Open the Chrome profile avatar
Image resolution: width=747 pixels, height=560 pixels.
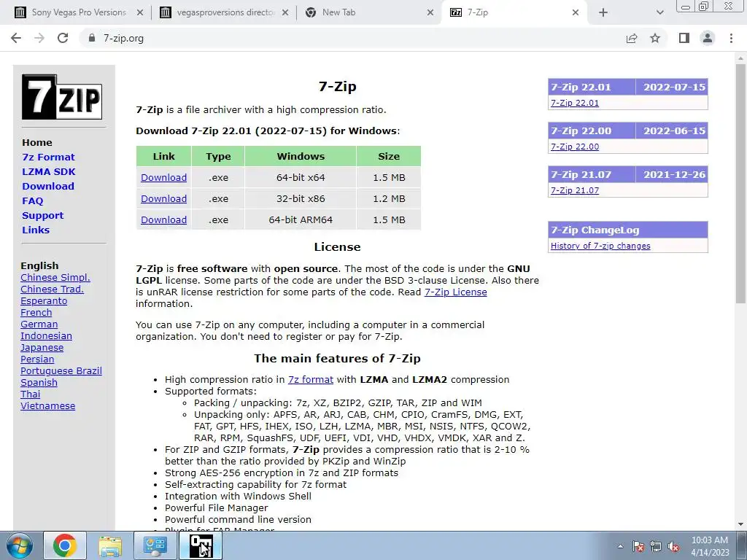708,38
